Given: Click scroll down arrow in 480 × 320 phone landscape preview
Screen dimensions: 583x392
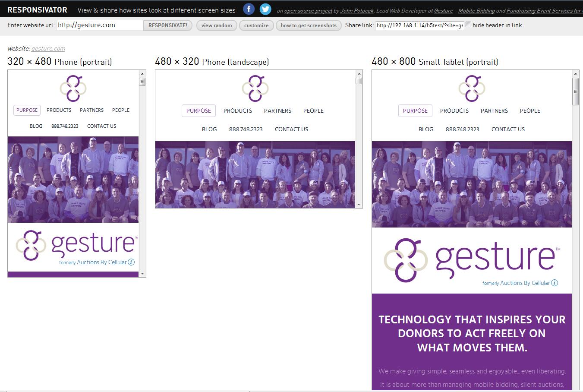Looking at the screenshot, I should pyautogui.click(x=359, y=204).
